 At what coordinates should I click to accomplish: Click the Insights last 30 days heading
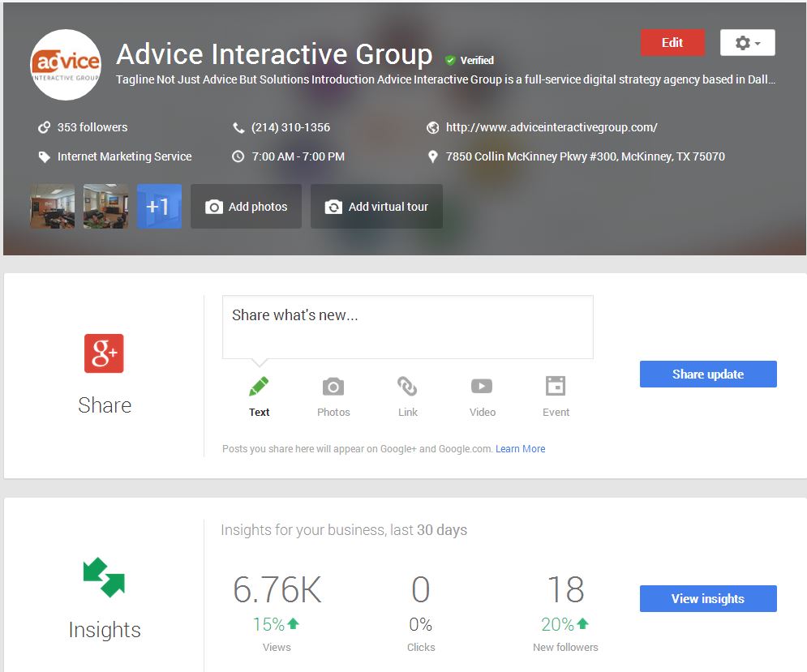click(344, 530)
